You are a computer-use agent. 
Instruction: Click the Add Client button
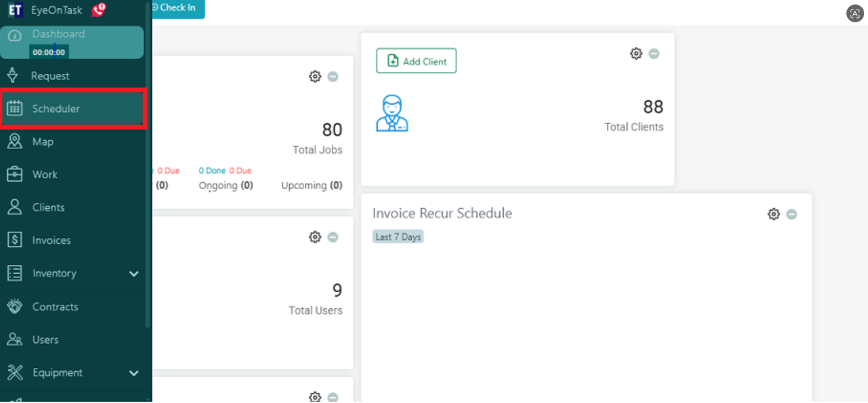tap(416, 61)
